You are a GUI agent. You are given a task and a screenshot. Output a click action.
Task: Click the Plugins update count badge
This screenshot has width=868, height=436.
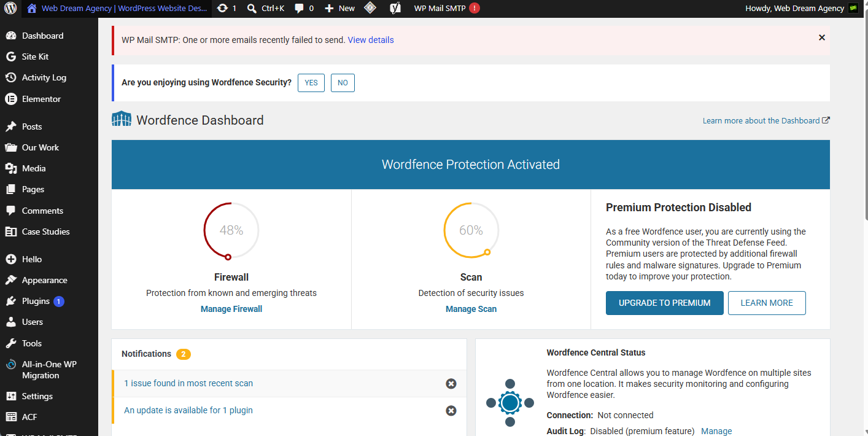pyautogui.click(x=59, y=301)
